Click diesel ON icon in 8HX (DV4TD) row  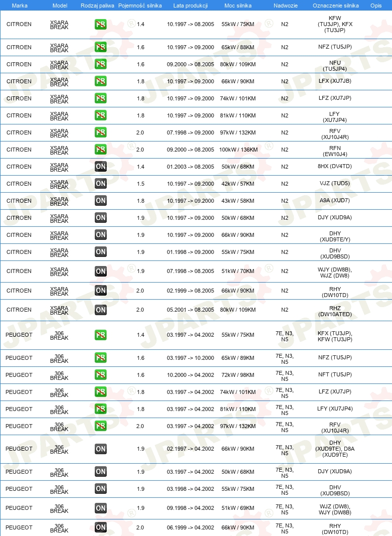(x=100, y=167)
